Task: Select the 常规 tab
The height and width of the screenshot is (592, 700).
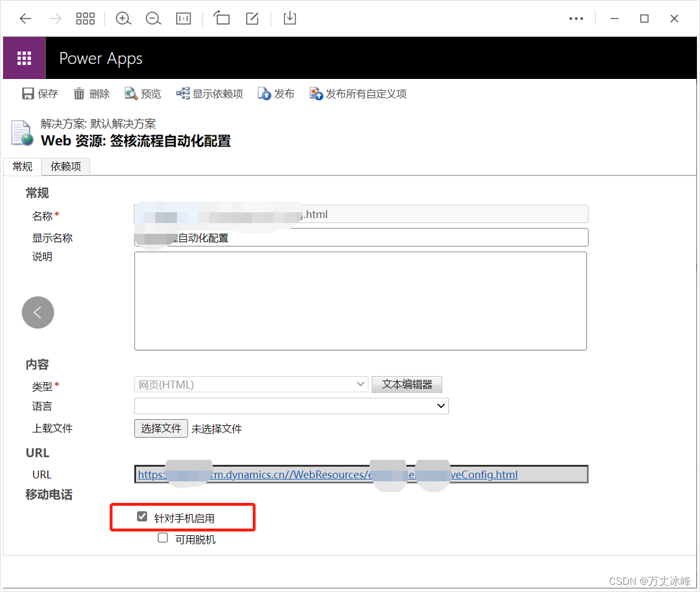Action: 22,166
